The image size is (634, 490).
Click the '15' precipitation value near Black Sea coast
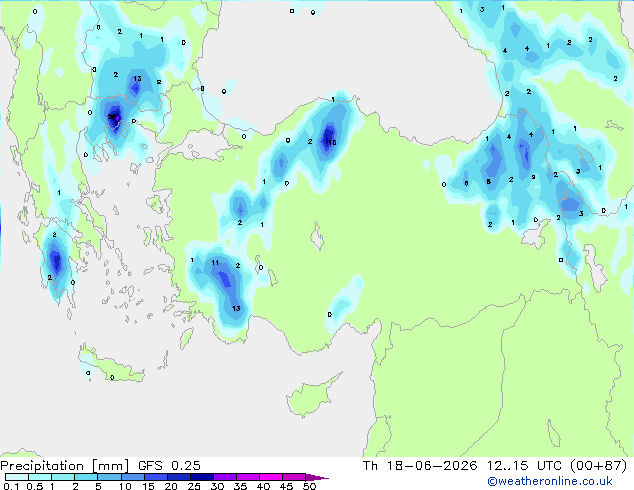[332, 142]
